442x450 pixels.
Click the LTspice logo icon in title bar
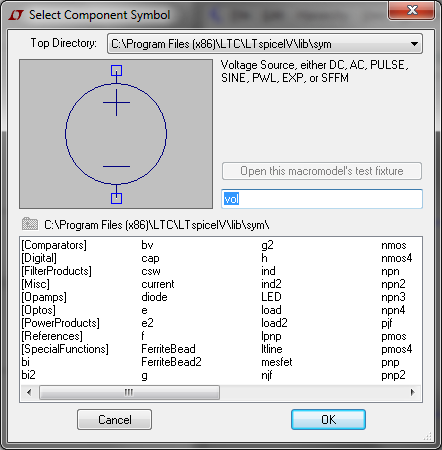click(x=16, y=15)
